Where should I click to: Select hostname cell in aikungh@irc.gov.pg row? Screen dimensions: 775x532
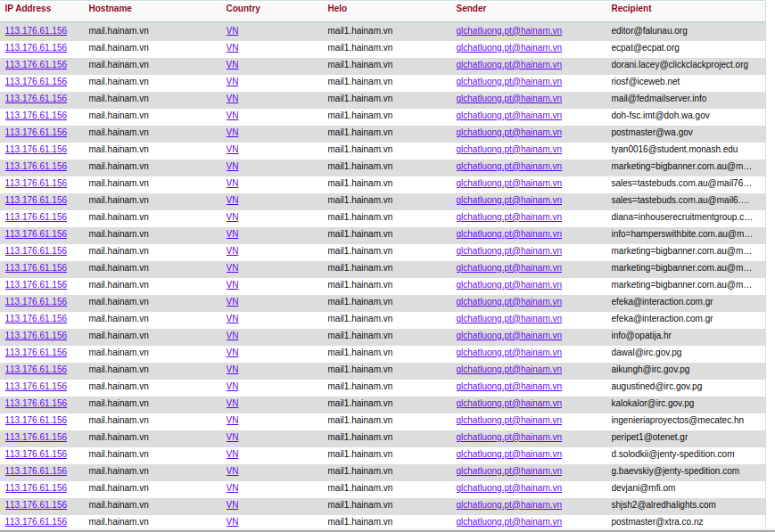119,370
